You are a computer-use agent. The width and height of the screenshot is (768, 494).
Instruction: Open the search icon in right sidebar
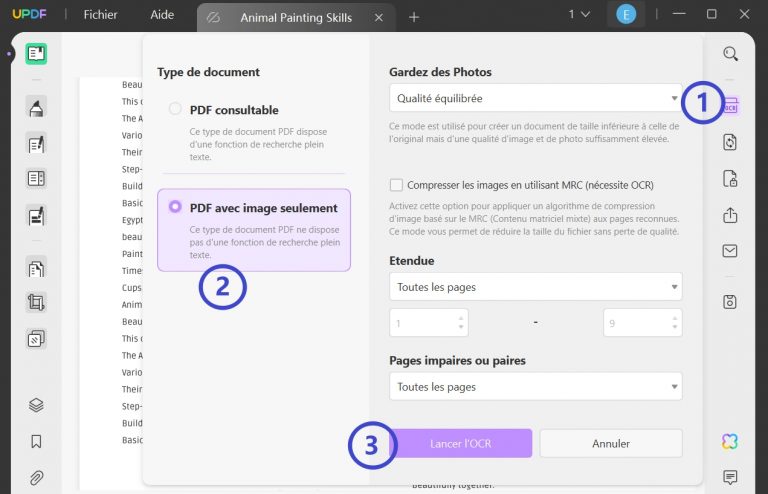[x=731, y=54]
